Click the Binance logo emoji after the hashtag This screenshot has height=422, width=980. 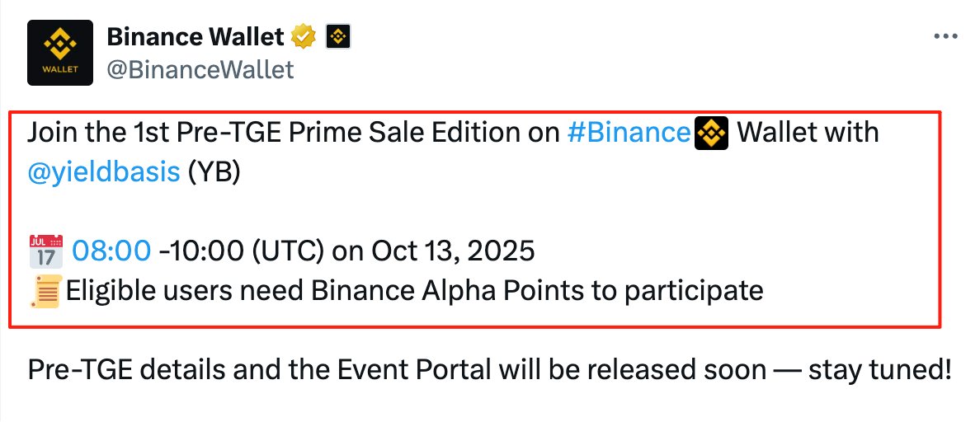coord(710,133)
